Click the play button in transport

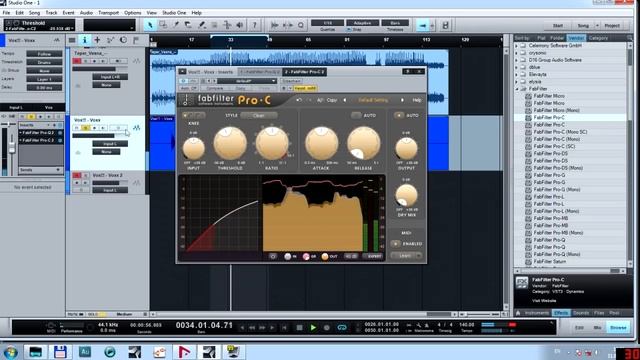(x=313, y=327)
